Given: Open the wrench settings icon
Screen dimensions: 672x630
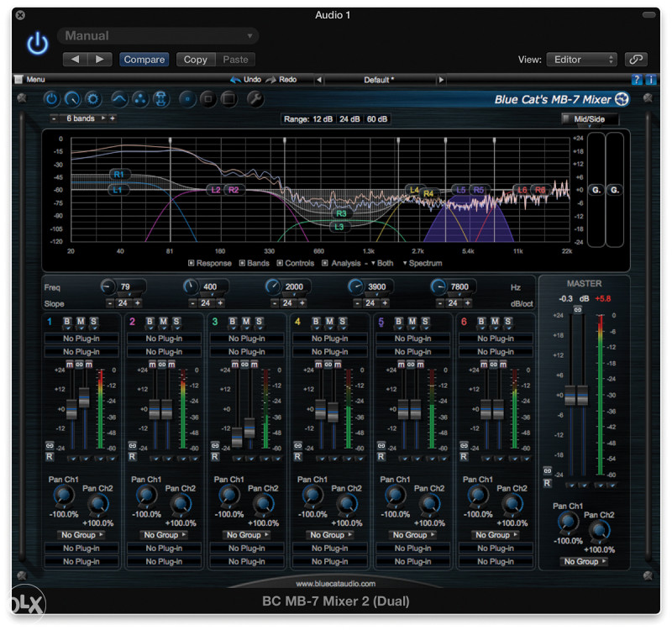Looking at the screenshot, I should [x=255, y=99].
